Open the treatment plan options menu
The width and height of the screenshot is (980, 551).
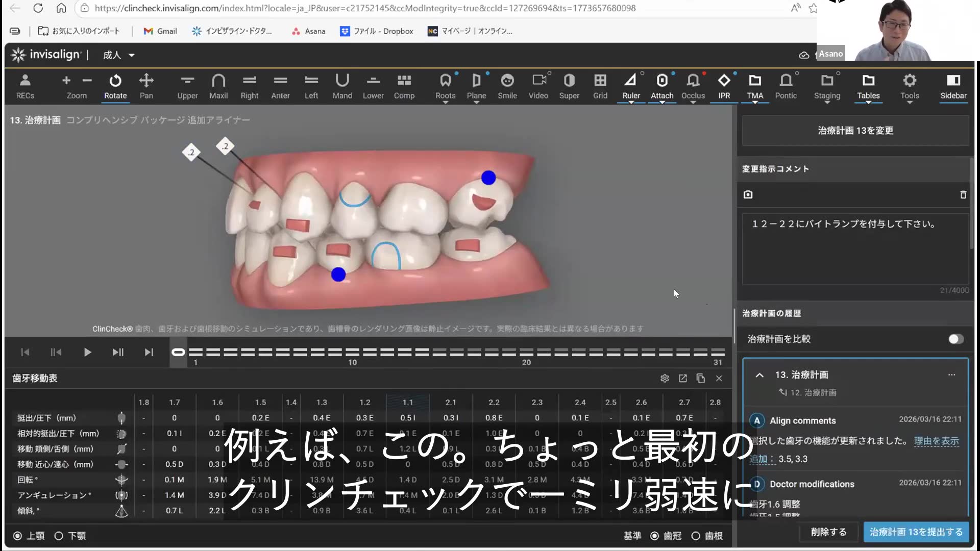tap(951, 374)
